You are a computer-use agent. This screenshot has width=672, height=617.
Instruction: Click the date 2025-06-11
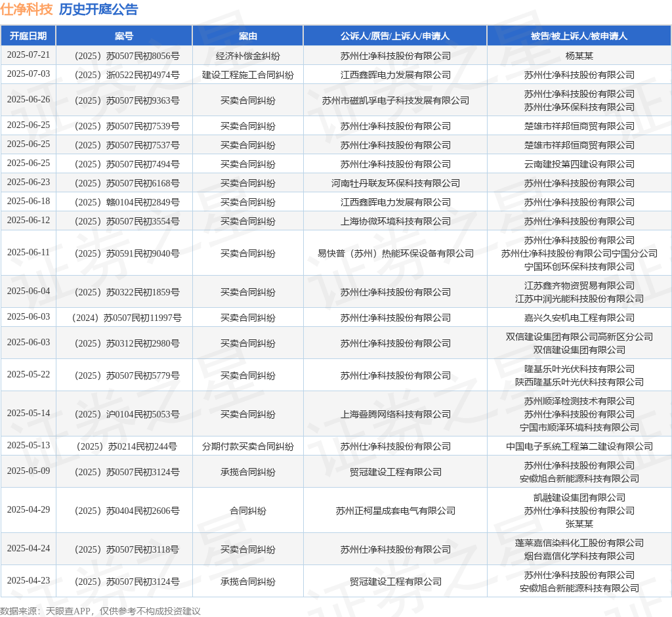(28, 253)
